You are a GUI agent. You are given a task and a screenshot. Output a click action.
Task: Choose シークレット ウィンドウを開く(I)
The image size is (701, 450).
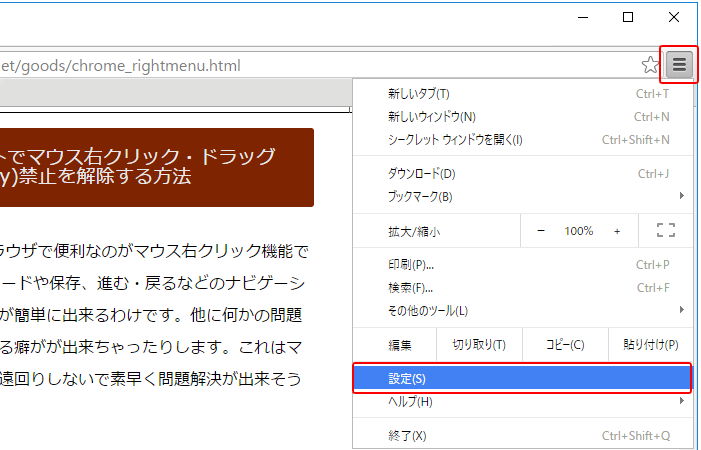[523, 140]
